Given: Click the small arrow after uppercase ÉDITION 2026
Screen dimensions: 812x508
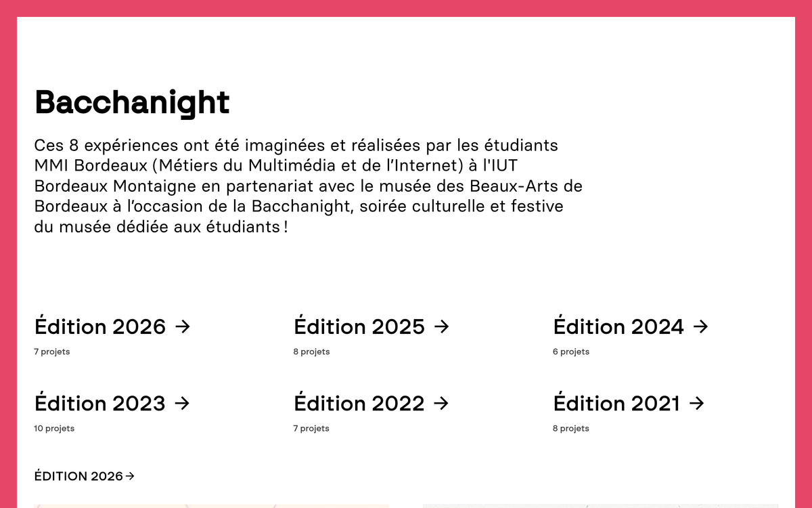Looking at the screenshot, I should tap(130, 476).
